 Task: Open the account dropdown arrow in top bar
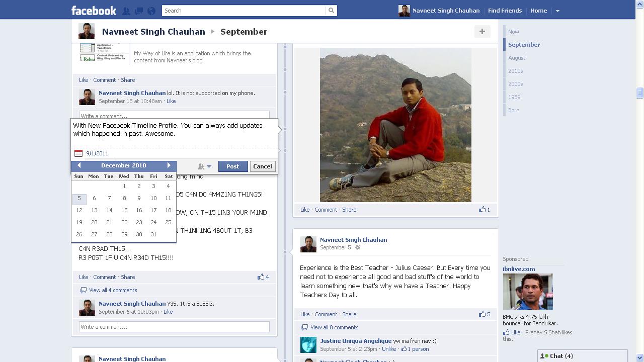point(557,10)
